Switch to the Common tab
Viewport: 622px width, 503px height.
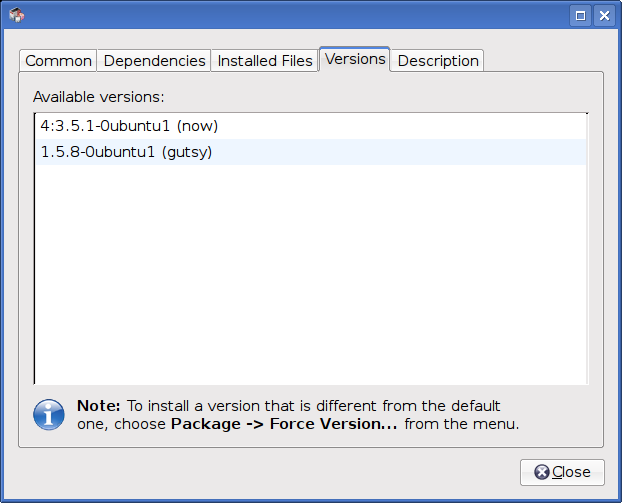[58, 61]
